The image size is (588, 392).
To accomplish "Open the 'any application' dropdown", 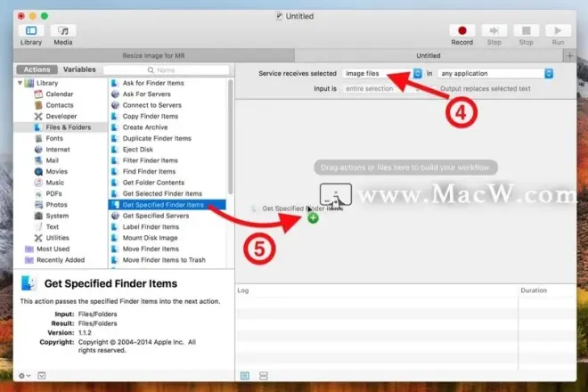I will (495, 74).
